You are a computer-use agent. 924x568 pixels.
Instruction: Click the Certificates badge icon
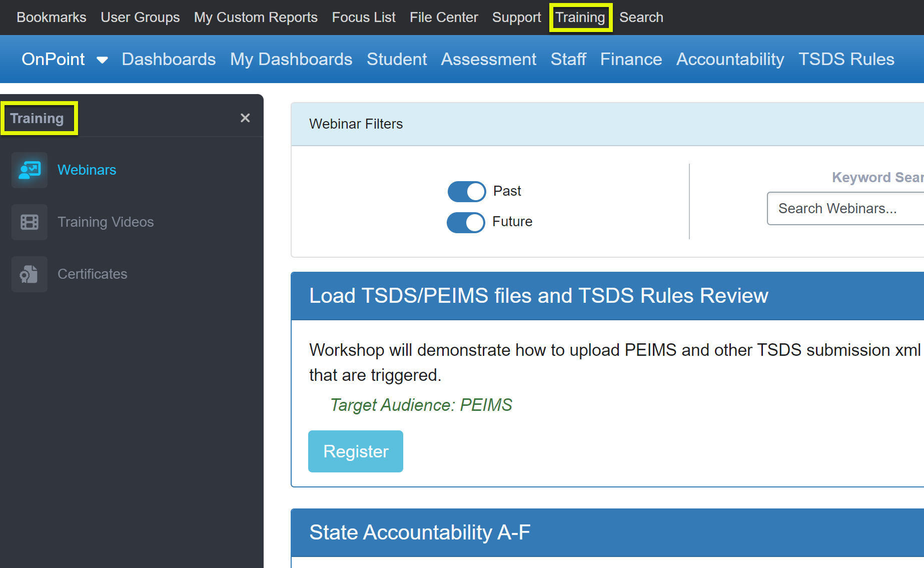tap(29, 274)
